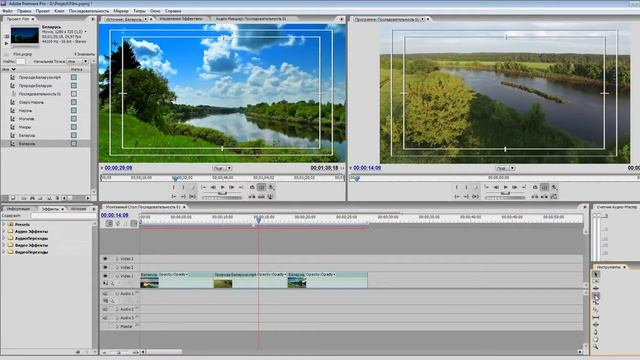Toggle Video 1 track eye visibility
The image size is (640, 360).
pyautogui.click(x=105, y=276)
